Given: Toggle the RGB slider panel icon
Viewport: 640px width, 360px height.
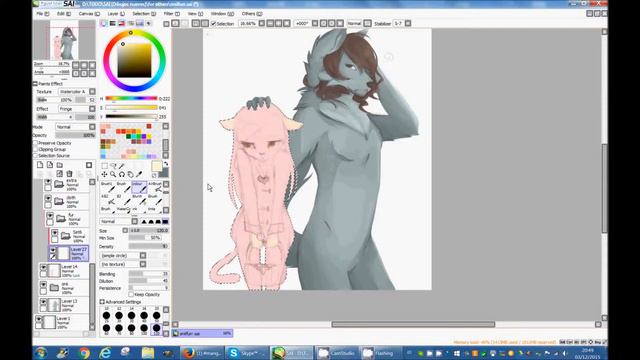Looking at the screenshot, I should 113,24.
